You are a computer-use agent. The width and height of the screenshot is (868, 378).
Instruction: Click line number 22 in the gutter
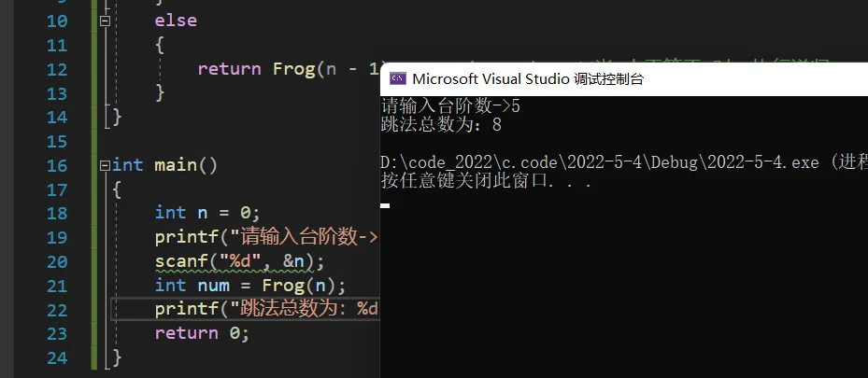(x=56, y=310)
